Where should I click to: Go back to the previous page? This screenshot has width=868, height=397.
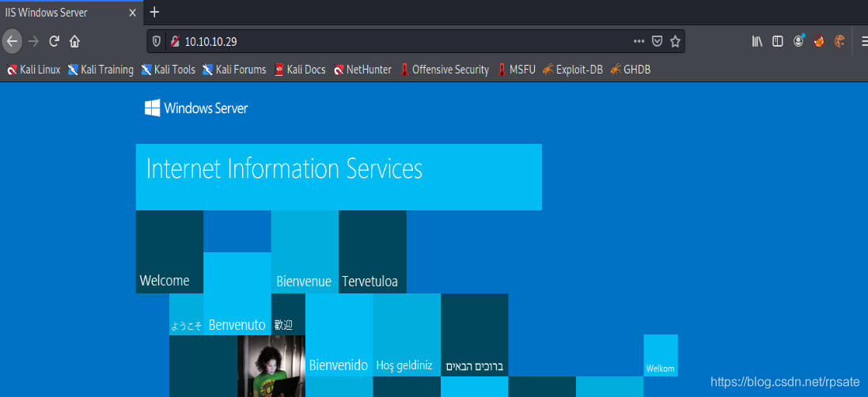tap(12, 41)
